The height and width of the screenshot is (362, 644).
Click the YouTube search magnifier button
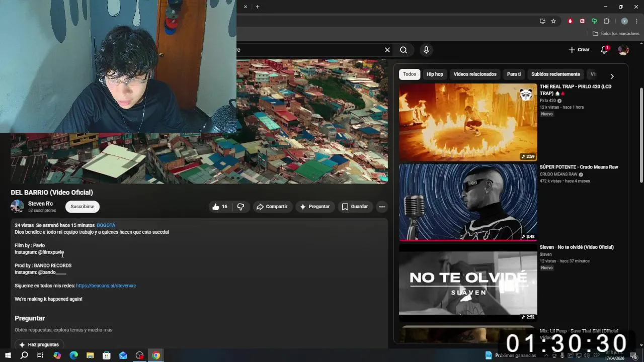click(404, 50)
